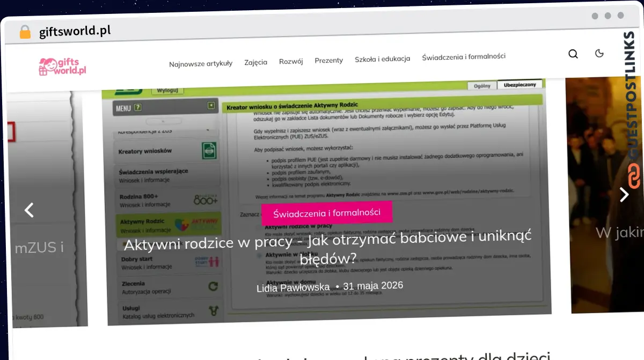Viewport: 644px width, 360px height.
Task: Click pink Świadczenia i formalności category badge
Action: click(x=327, y=213)
